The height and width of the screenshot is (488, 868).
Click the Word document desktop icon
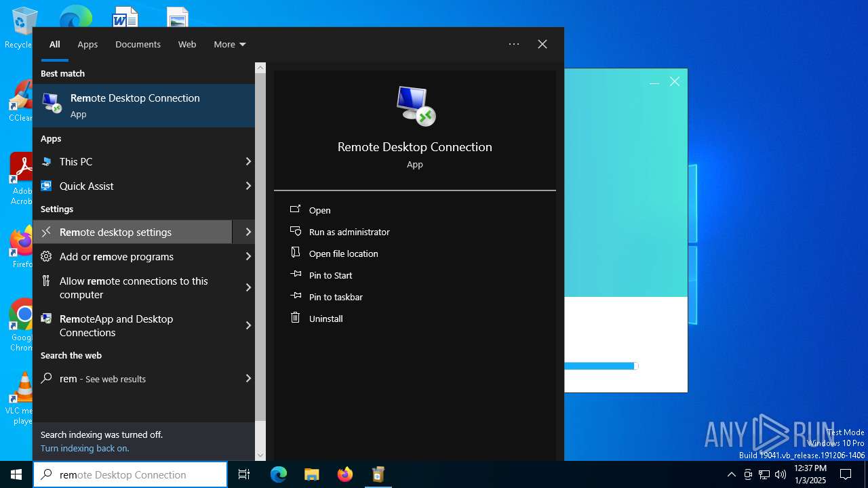(x=125, y=16)
